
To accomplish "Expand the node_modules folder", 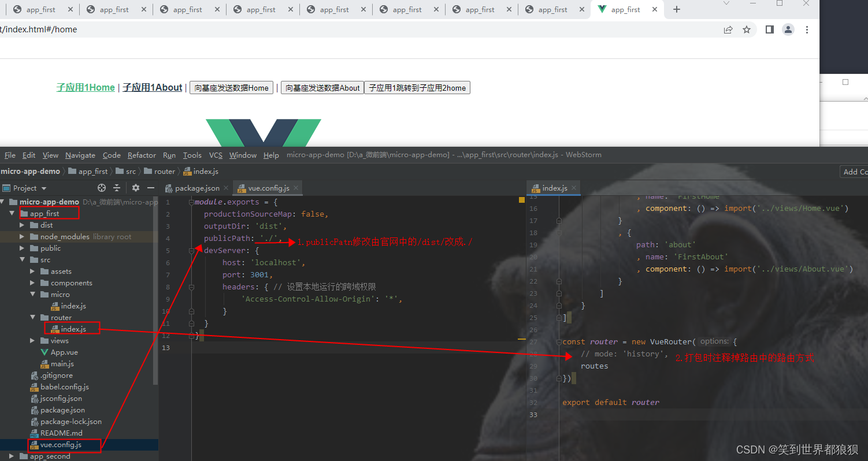I will [23, 236].
